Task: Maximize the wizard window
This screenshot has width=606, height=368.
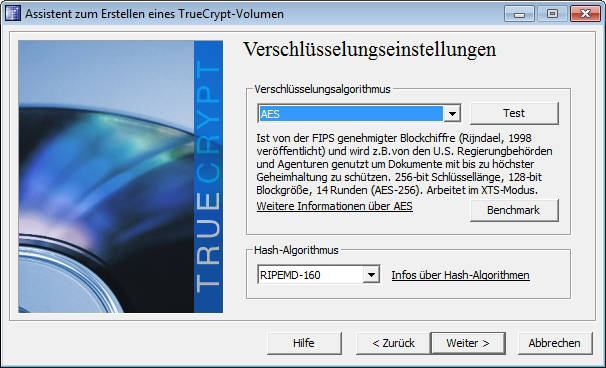Action: coord(552,14)
